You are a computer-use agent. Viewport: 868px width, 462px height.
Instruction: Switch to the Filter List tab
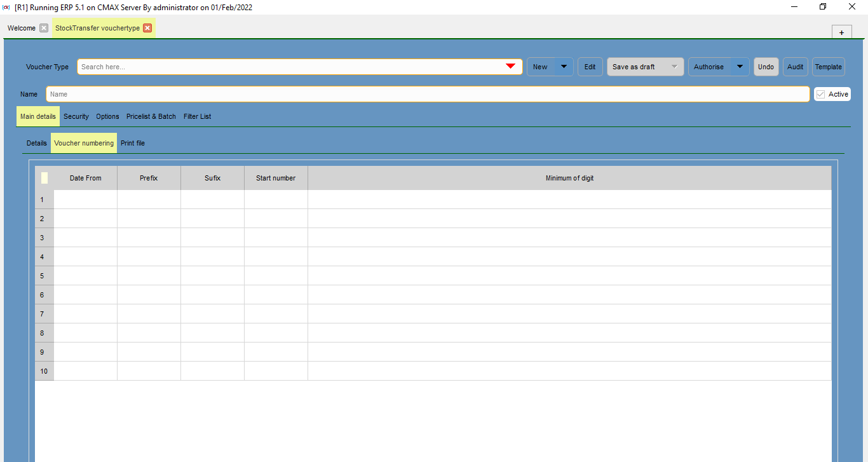197,116
